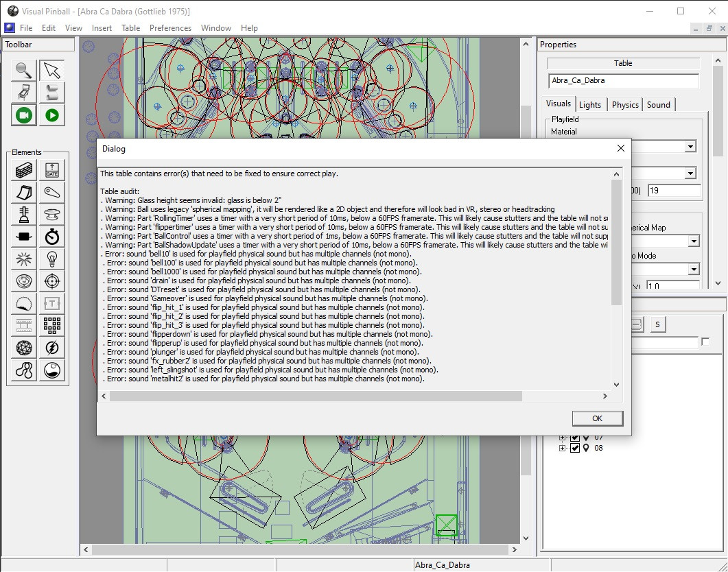Insert a Bumper element
This screenshot has width=728, height=572.
pos(51,215)
